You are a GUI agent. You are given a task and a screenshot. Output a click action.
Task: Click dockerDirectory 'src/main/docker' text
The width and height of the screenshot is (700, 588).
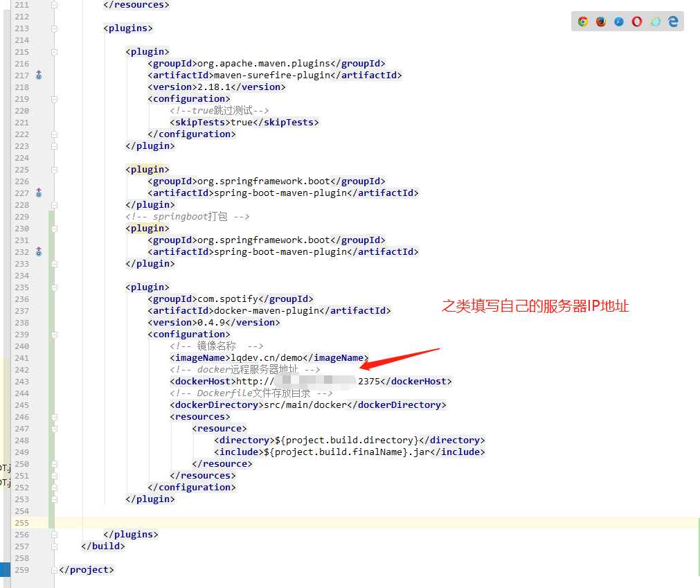[305, 405]
